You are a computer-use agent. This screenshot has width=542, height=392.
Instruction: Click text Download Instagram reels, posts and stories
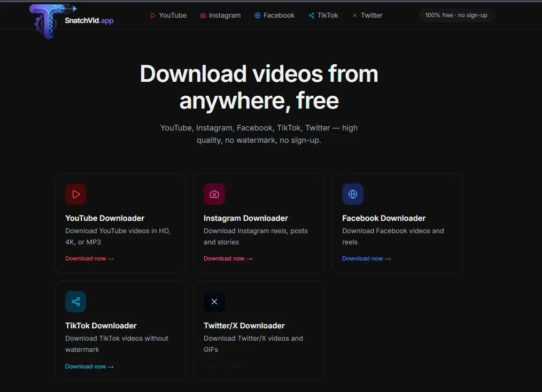(x=256, y=236)
